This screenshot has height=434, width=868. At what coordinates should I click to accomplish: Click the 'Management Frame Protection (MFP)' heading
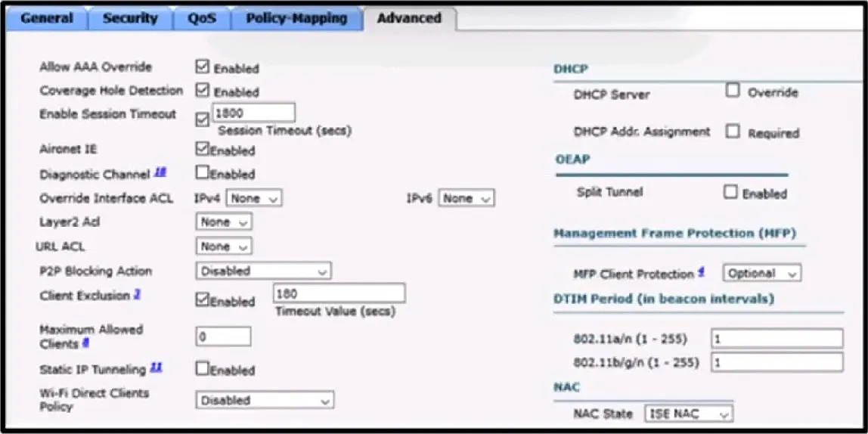tap(674, 233)
